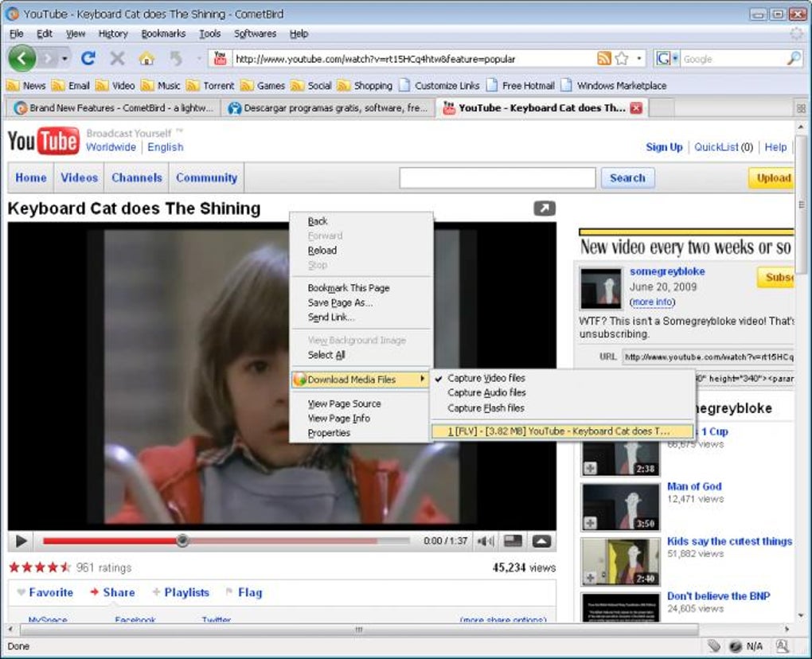Close the YouTube tab with red X
812x659 pixels.
click(x=636, y=107)
